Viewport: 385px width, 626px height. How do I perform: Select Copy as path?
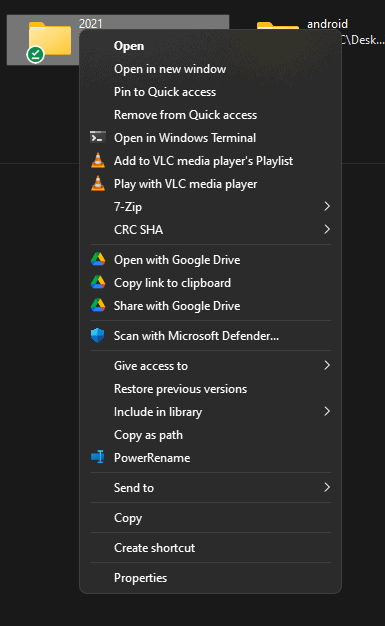[210, 435]
